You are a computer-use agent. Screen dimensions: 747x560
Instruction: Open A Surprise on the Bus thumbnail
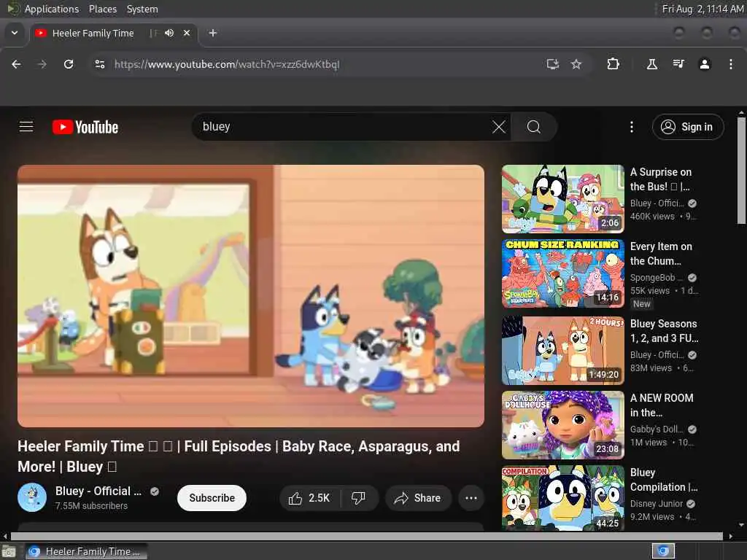click(x=562, y=198)
